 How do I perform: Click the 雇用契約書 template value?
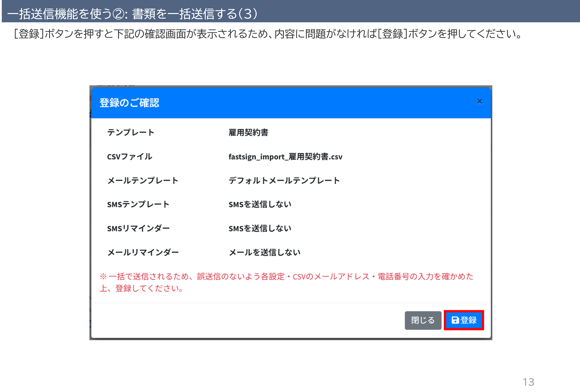coord(248,132)
